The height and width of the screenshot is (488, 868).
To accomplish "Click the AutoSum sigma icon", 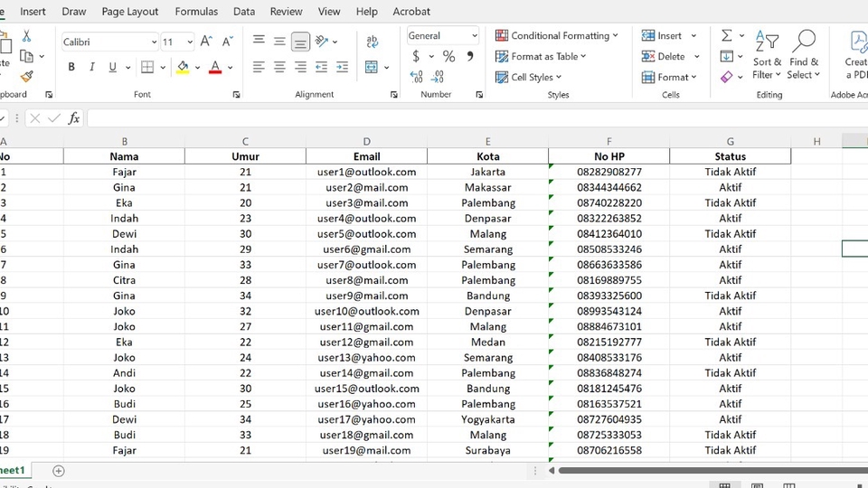I will pyautogui.click(x=727, y=36).
